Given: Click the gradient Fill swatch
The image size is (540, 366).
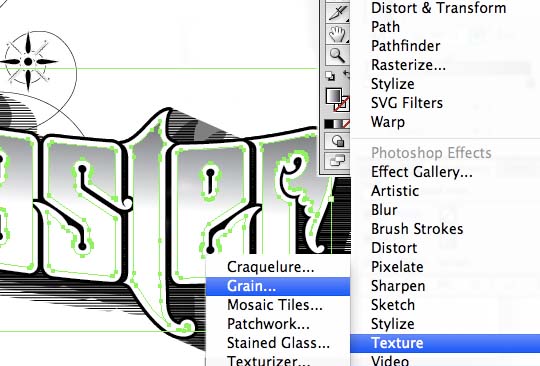Looking at the screenshot, I should click(x=333, y=96).
